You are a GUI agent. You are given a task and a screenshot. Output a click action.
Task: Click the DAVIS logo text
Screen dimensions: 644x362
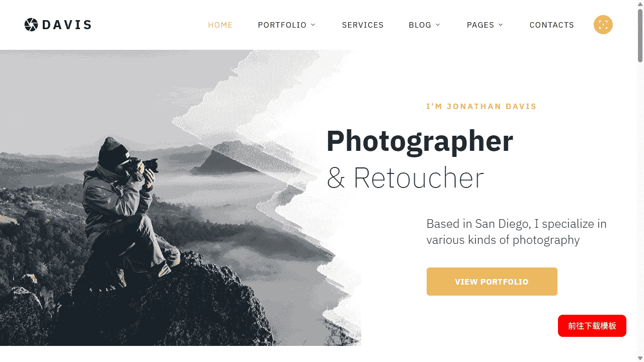click(67, 25)
